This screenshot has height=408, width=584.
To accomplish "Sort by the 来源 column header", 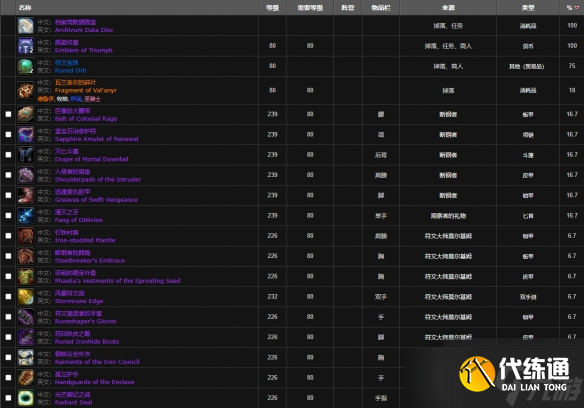I will 448,7.
